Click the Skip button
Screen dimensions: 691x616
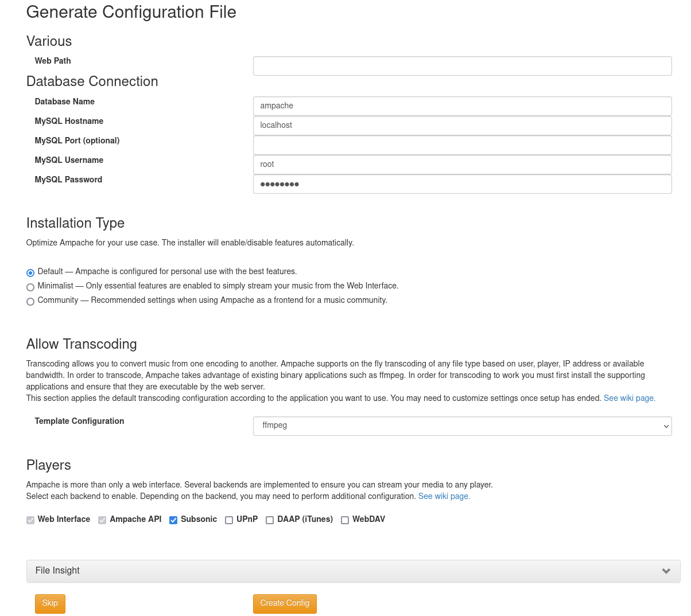pos(50,603)
